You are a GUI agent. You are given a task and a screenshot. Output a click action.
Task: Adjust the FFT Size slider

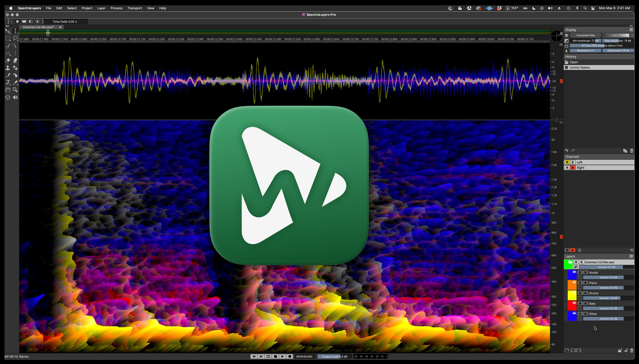602,46
